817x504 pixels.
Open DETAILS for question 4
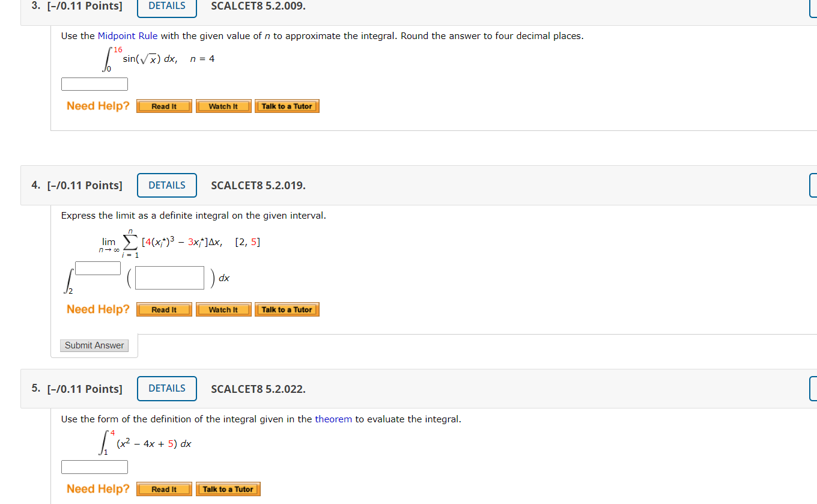[x=166, y=185]
